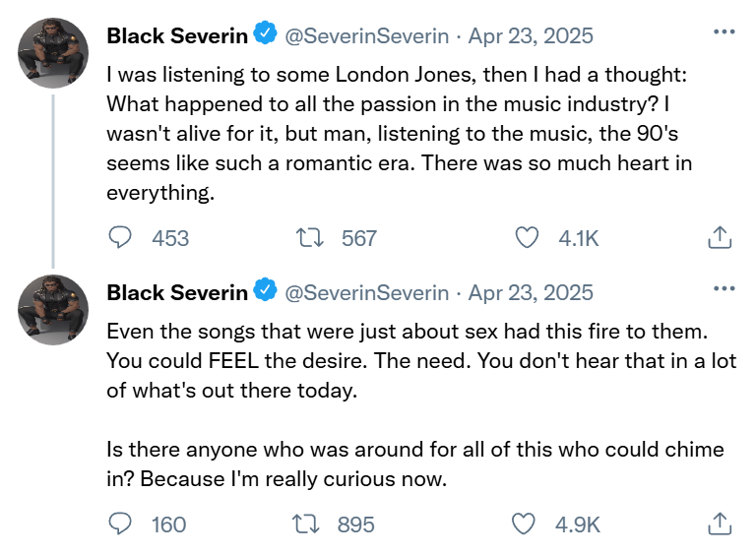Open more options for the second tweet
Screen dimensions: 756x555
[724, 288]
